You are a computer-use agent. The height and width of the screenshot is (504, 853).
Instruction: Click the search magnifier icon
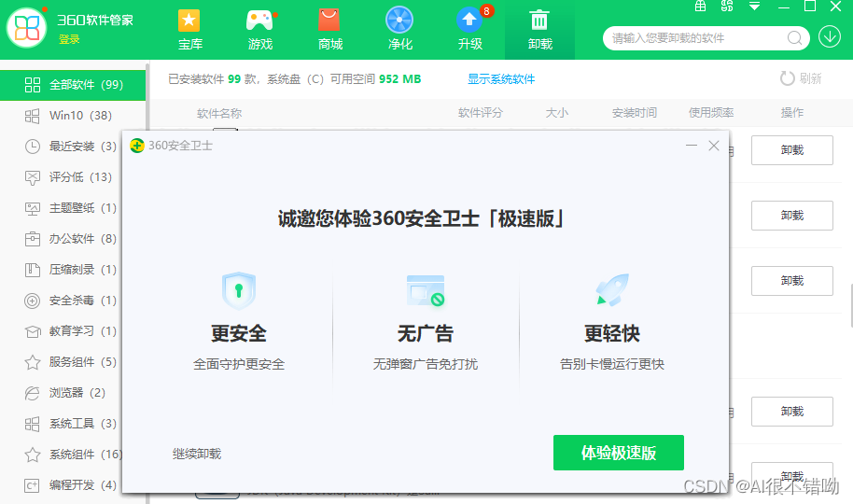point(794,38)
